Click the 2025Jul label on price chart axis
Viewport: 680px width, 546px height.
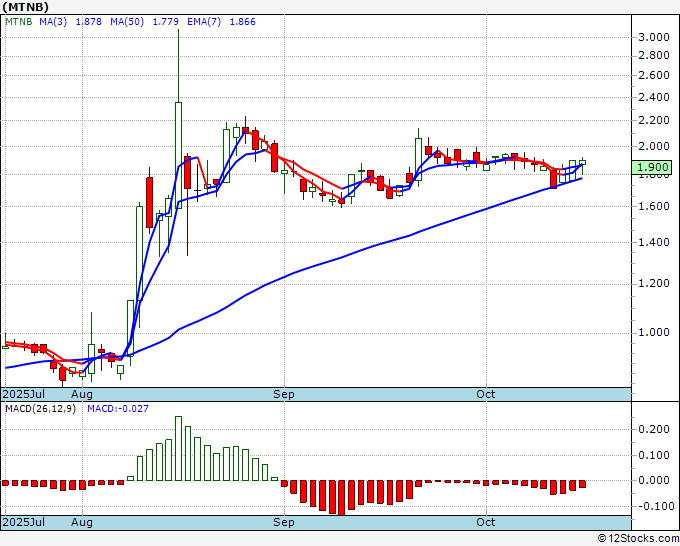24,394
